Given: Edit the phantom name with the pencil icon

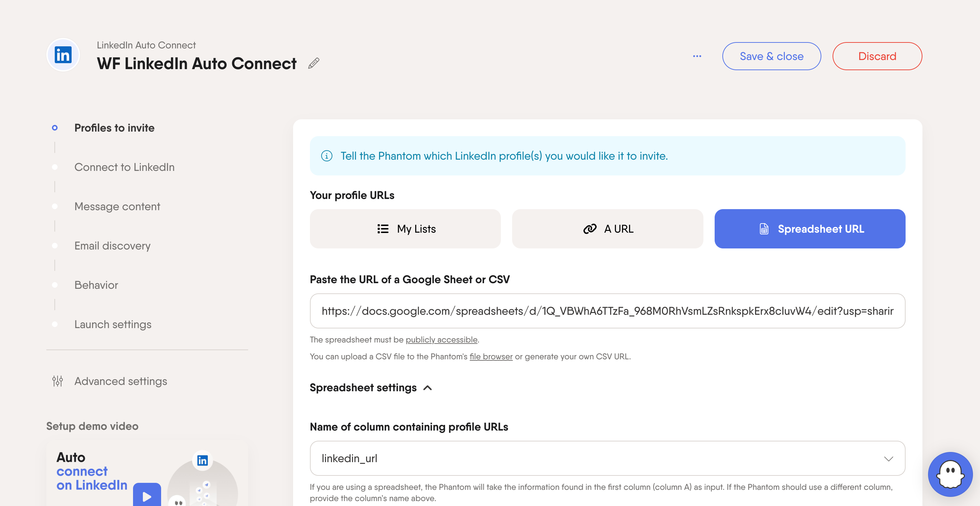Looking at the screenshot, I should pos(314,63).
